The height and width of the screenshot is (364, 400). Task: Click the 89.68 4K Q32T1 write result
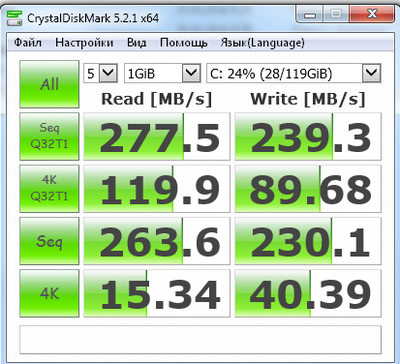[x=308, y=188]
